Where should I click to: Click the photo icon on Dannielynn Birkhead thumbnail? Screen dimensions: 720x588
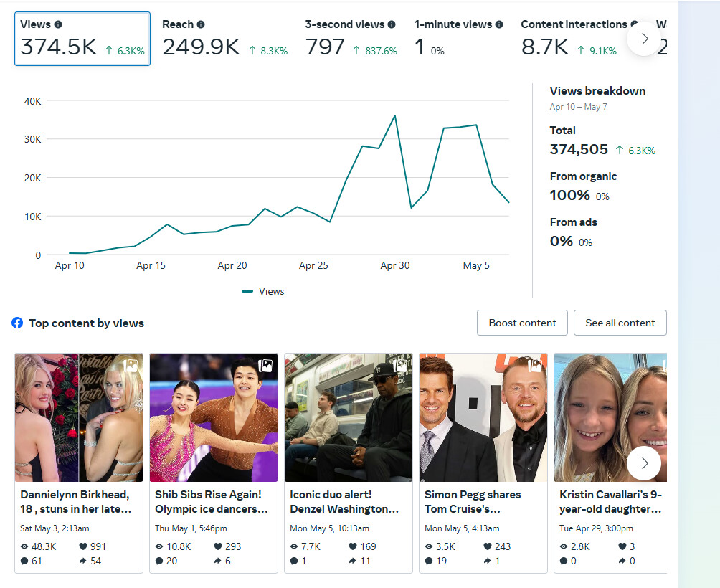click(x=131, y=366)
